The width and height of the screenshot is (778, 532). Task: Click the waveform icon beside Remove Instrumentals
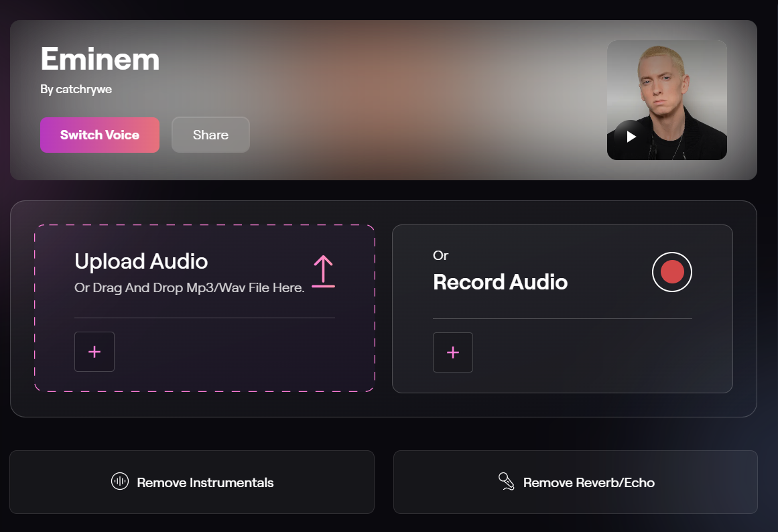click(x=119, y=481)
